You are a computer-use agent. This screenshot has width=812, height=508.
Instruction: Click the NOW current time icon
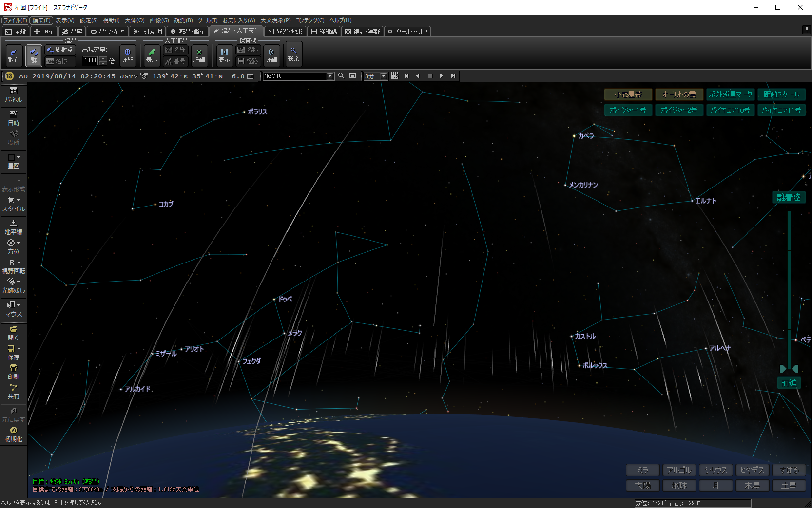(144, 75)
